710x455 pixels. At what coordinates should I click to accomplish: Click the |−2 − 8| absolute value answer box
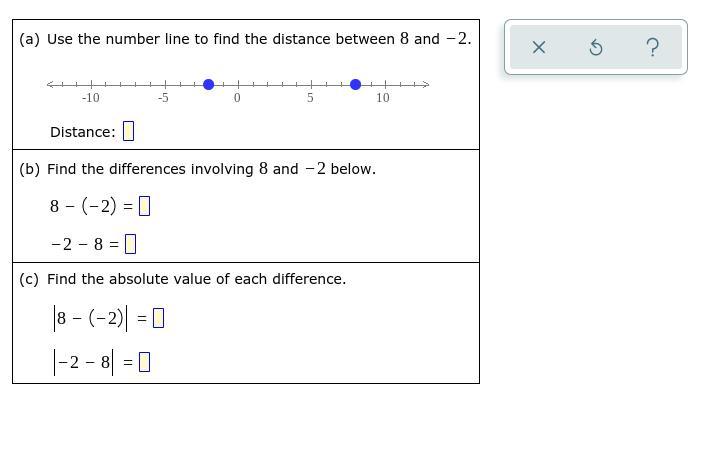(144, 362)
